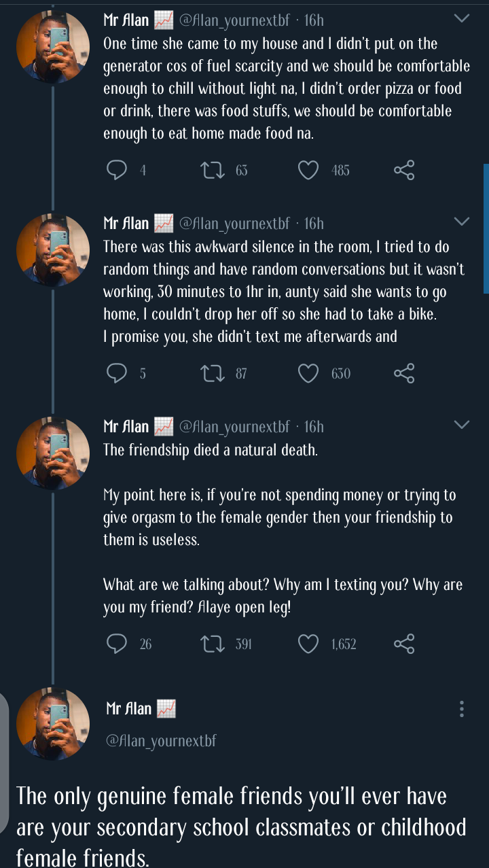Screen dimensions: 489x868
Task: Retweet the tweet with 391 retweets
Action: click(215, 643)
